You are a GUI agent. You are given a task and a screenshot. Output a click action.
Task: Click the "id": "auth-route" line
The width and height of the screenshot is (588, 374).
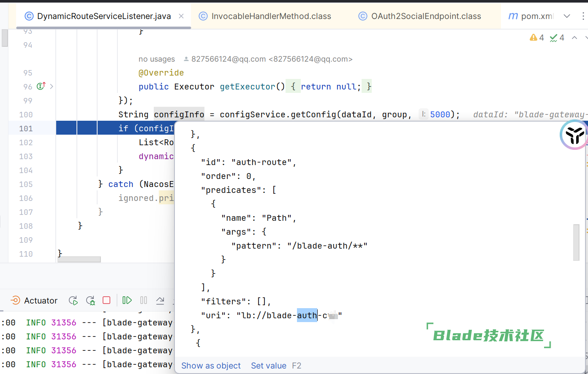click(x=249, y=162)
